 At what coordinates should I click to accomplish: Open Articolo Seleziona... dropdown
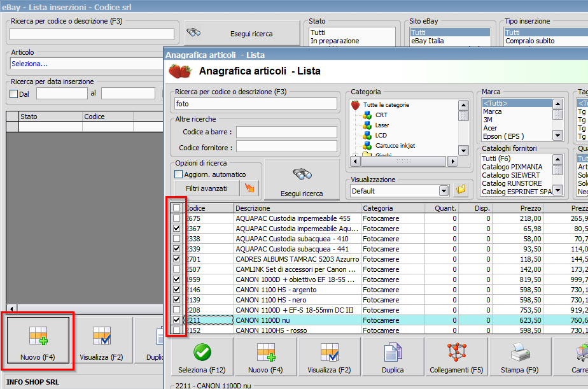click(87, 64)
